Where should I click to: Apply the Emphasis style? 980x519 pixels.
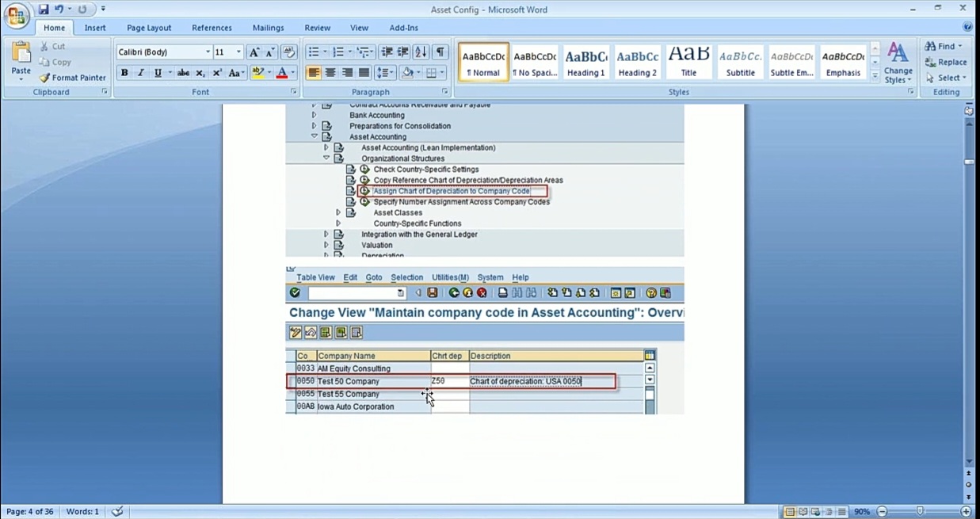pos(843,62)
